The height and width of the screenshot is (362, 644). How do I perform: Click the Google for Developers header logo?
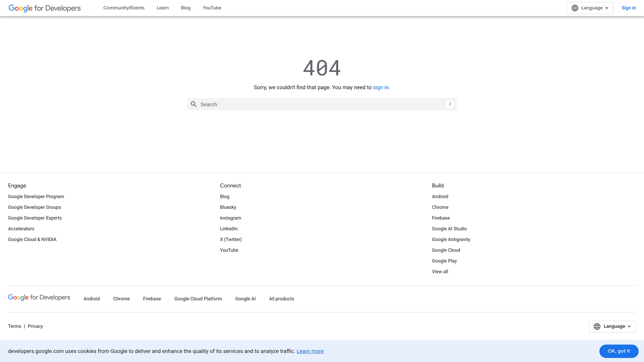45,8
